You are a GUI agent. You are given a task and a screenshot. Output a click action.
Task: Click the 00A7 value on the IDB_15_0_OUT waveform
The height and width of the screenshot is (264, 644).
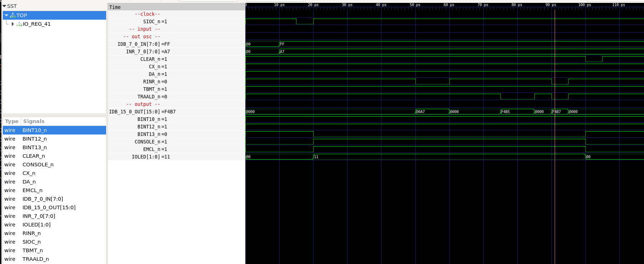(420, 112)
